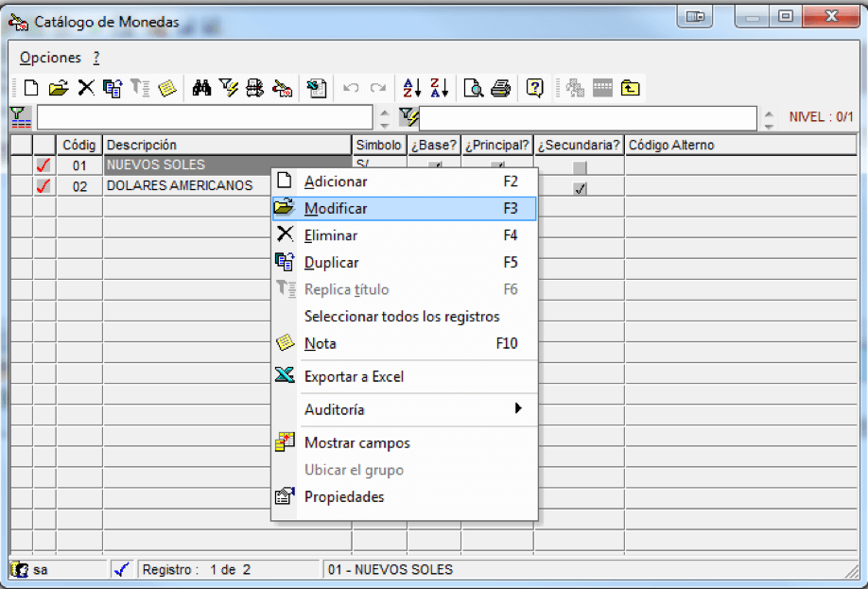Click the yellow note toolbar icon
Screen dimensions: 868x589
pyautogui.click(x=167, y=88)
